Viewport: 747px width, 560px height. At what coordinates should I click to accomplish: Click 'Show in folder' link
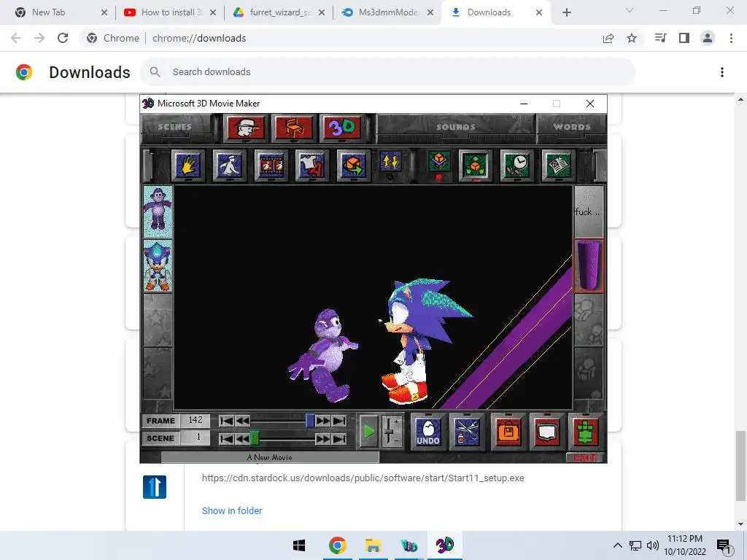(232, 510)
